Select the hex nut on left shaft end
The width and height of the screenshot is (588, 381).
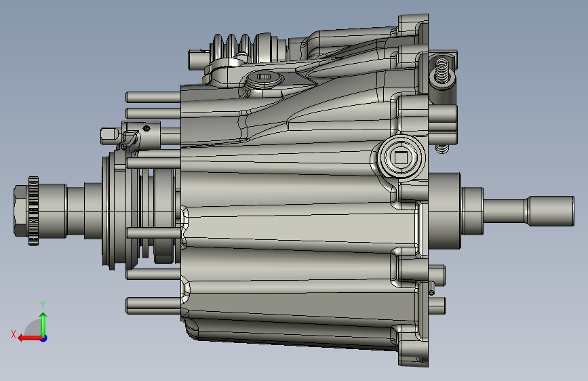20,211
